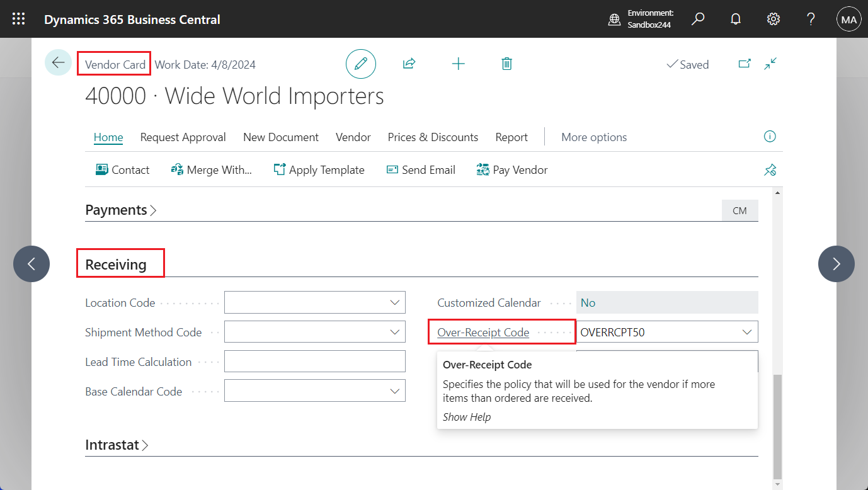Click the Show Help link
868x490 pixels.
click(x=467, y=417)
